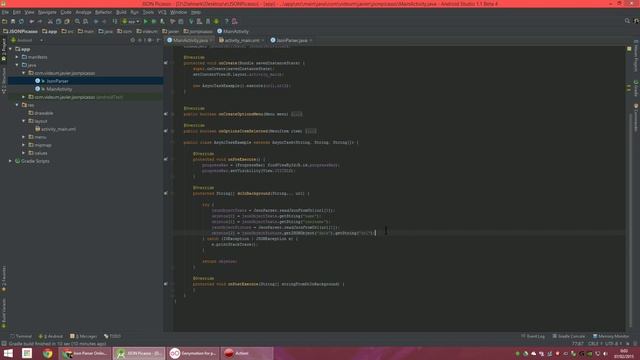The width and height of the screenshot is (640, 360).
Task: Run the app with green play icon
Action: tap(146, 21)
